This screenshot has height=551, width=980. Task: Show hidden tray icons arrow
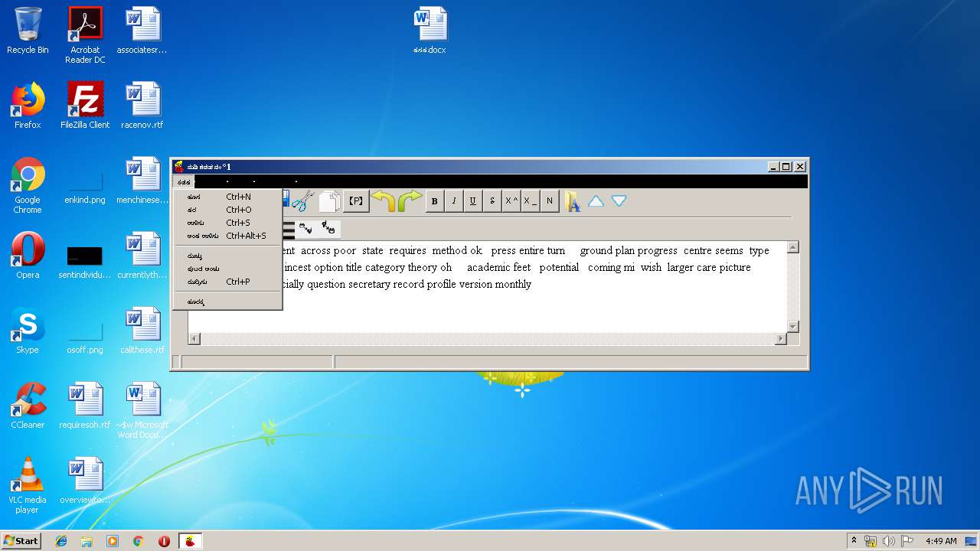pyautogui.click(x=854, y=541)
